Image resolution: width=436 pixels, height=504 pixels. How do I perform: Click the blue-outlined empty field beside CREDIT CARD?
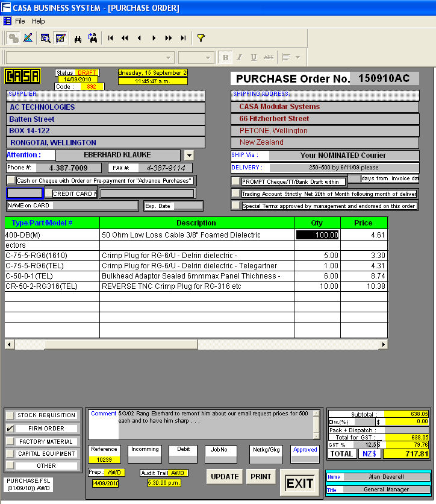(25, 193)
